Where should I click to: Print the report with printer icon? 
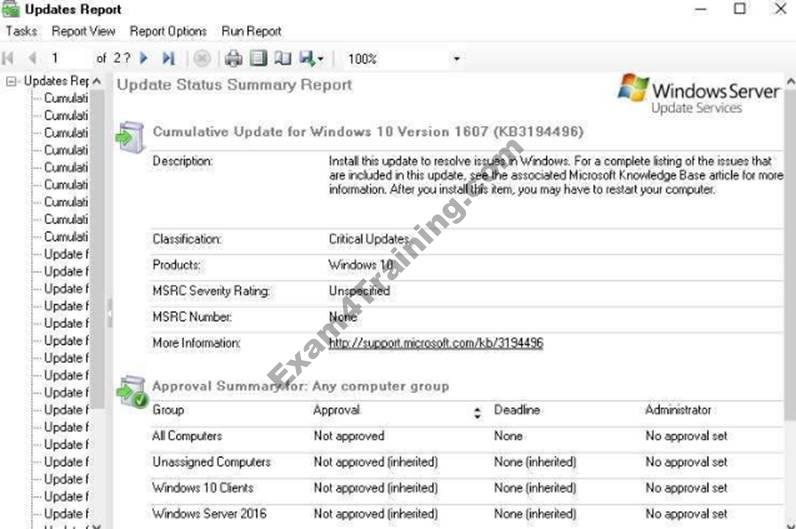[234, 58]
